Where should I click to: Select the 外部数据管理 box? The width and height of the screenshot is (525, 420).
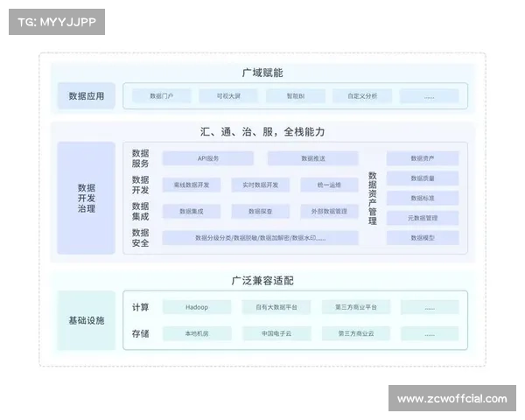tap(330, 212)
